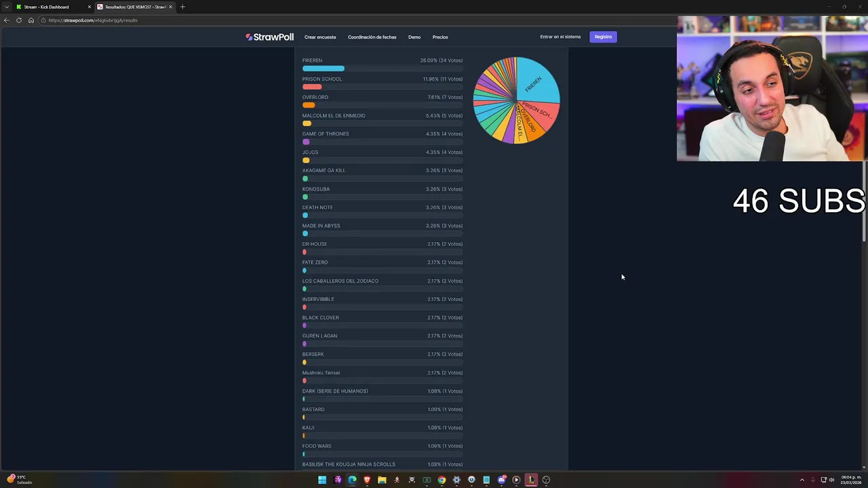Show hidden system tray icons

[x=802, y=480]
